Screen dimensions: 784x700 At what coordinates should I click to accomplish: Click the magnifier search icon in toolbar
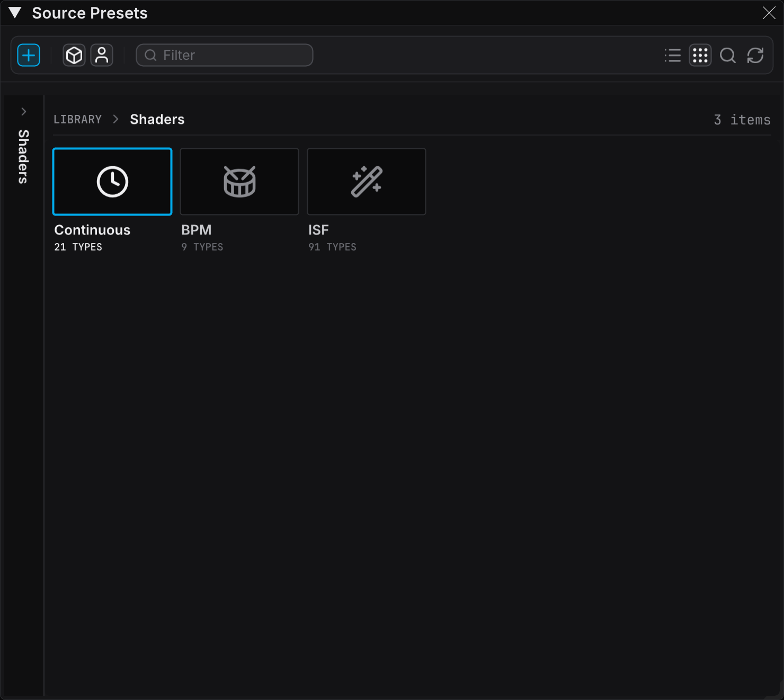point(728,55)
